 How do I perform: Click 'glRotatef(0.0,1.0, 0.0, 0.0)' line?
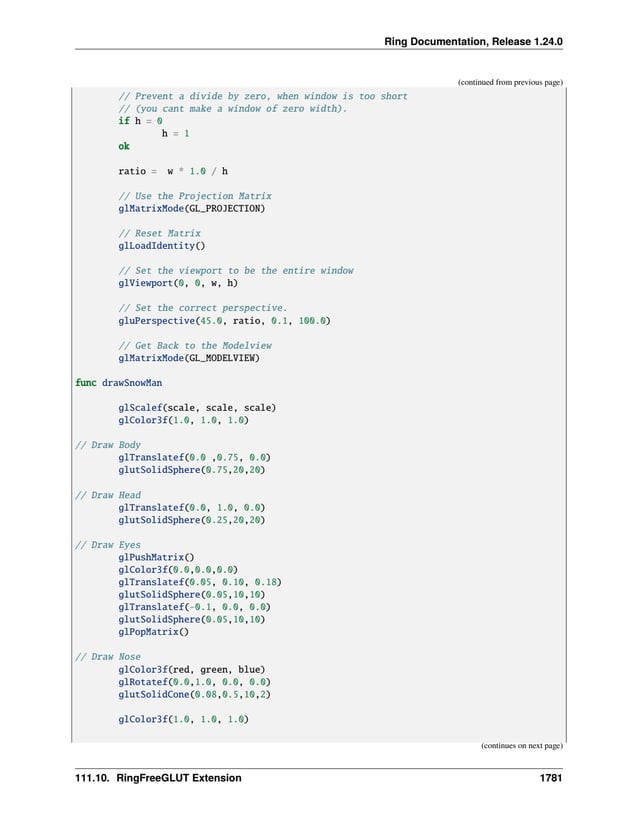coord(194,682)
